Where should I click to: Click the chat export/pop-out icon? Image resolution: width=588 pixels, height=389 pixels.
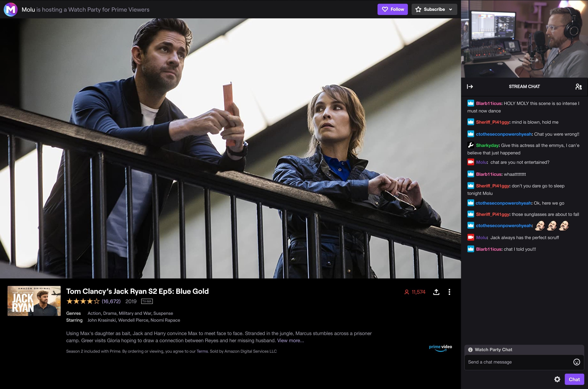point(470,86)
